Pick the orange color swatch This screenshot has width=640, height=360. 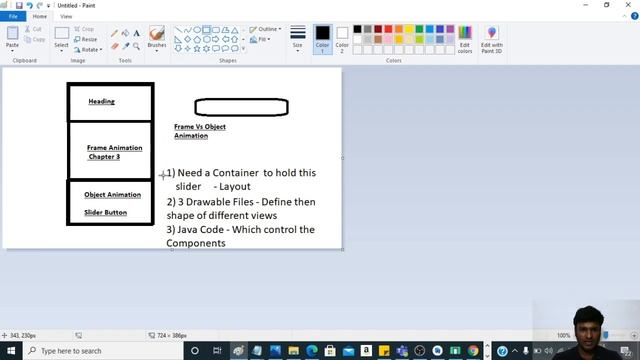398,29
